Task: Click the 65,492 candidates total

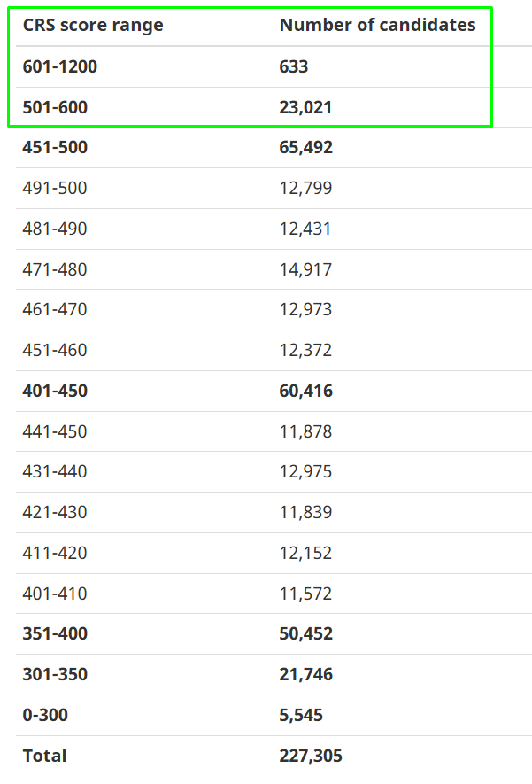Action: (306, 148)
